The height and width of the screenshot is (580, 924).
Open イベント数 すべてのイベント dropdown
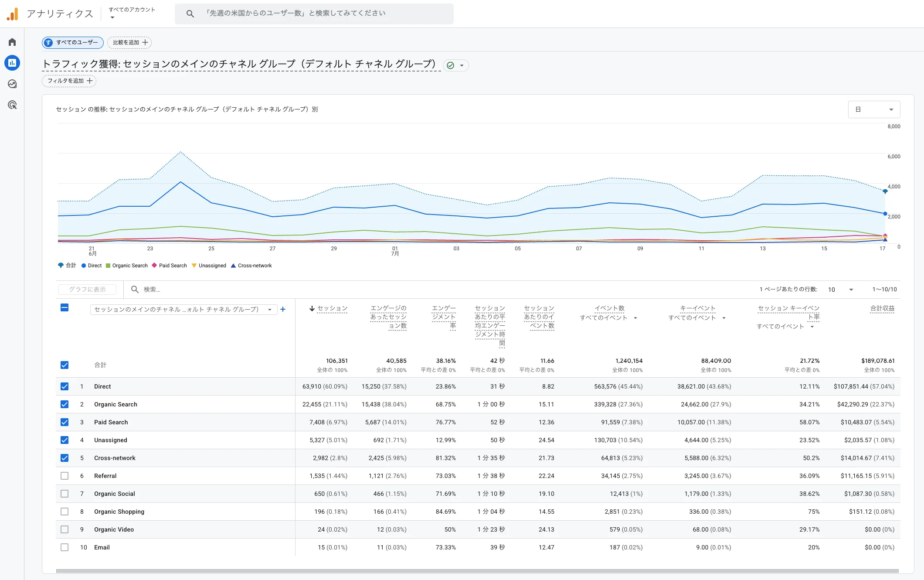(x=609, y=318)
